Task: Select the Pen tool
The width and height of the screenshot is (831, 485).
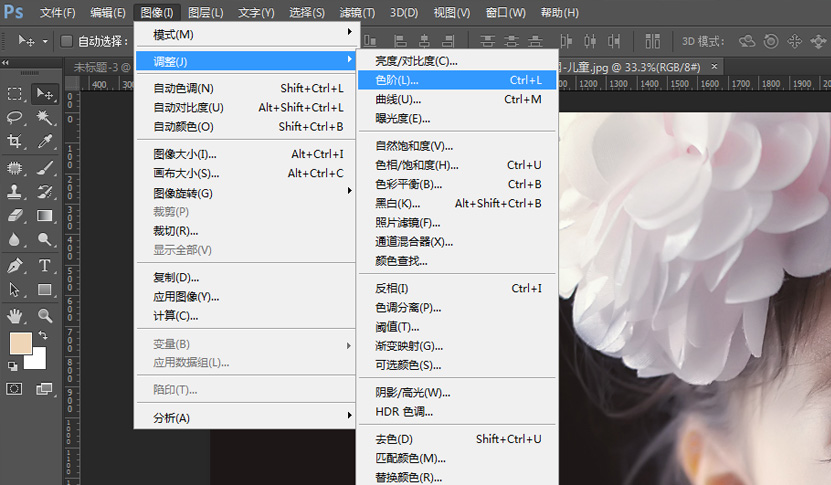Action: pos(14,265)
